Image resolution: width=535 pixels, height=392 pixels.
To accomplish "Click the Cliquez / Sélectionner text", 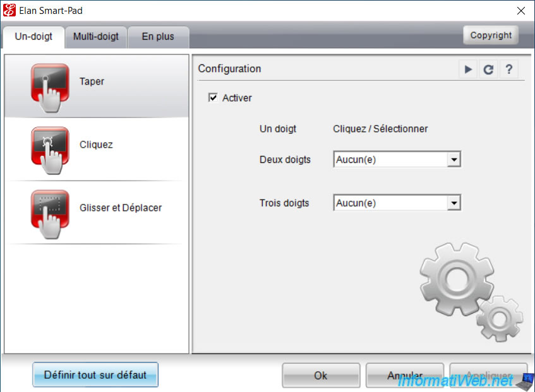I will tap(380, 129).
